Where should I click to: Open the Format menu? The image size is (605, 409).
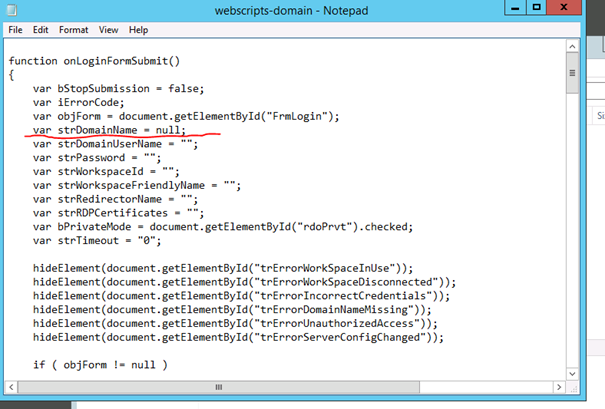click(x=74, y=30)
